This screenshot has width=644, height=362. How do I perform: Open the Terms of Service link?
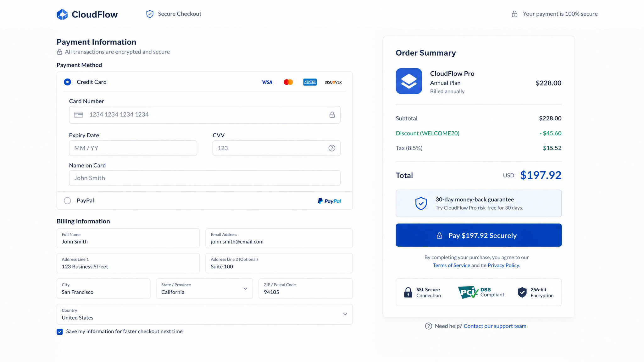[x=452, y=265]
